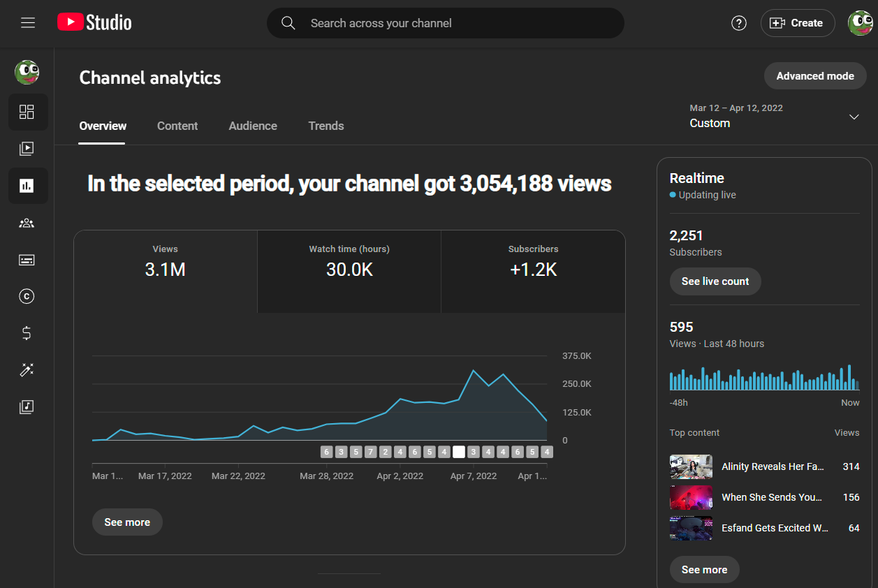
Task: Click the Help question mark icon
Action: point(738,23)
